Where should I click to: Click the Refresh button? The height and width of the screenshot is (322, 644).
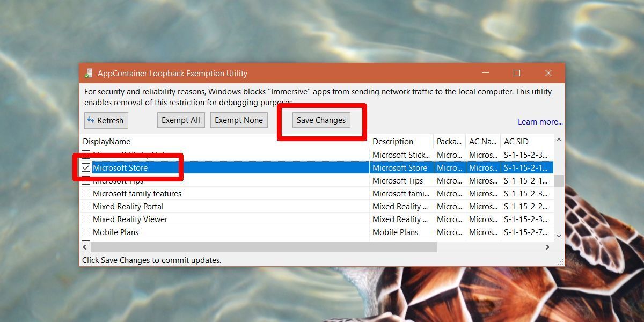pyautogui.click(x=106, y=120)
